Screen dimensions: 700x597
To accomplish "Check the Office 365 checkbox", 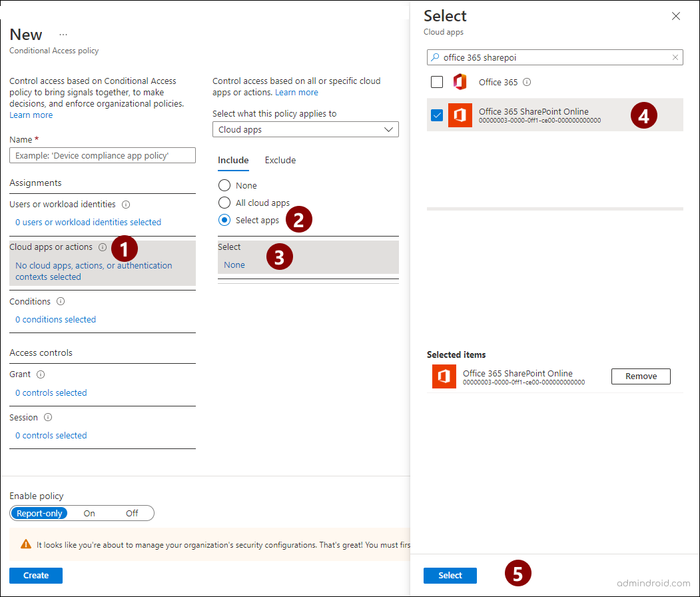I will coord(437,81).
